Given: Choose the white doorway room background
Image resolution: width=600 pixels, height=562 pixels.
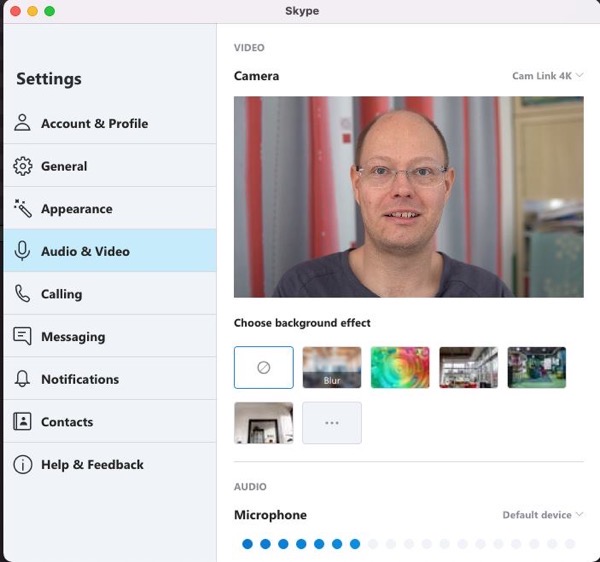Looking at the screenshot, I should pos(264,423).
